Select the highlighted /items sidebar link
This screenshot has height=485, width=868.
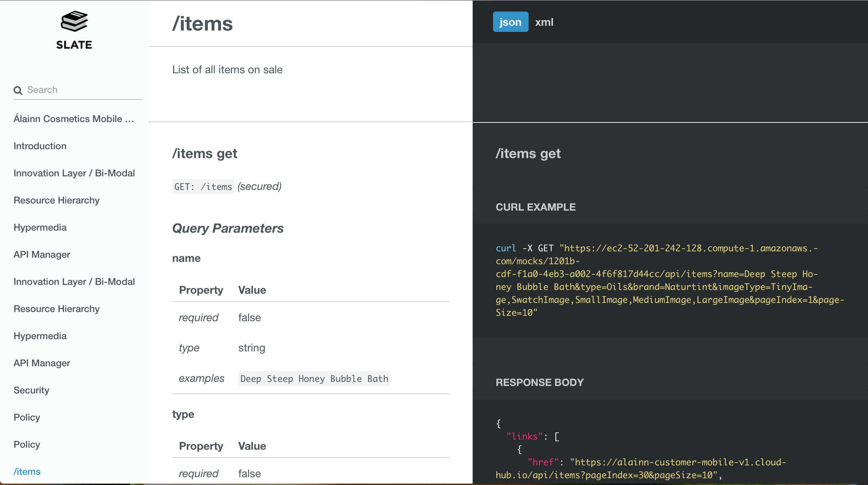(x=27, y=471)
